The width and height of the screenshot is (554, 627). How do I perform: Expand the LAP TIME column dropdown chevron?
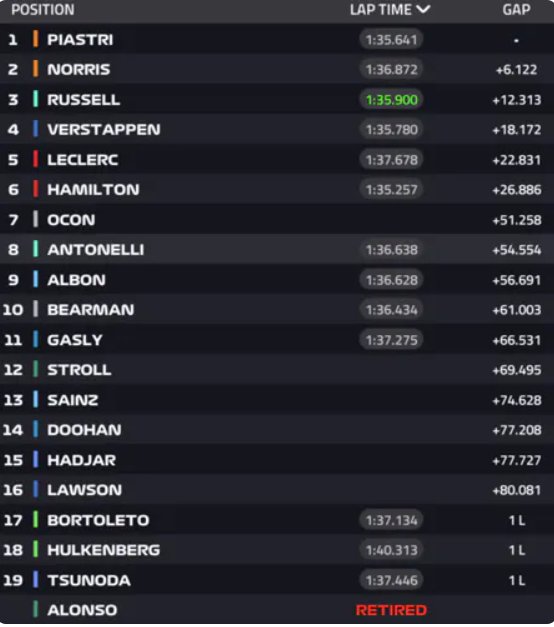click(x=423, y=10)
